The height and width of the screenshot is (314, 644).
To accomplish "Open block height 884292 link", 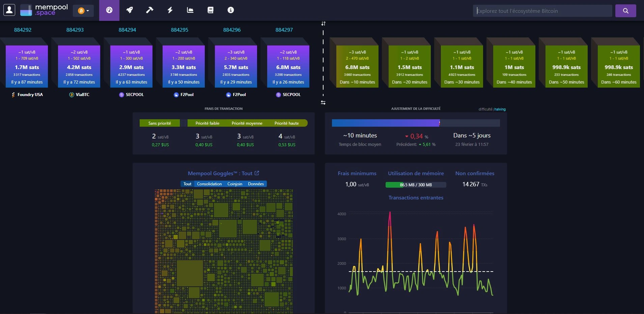I will (x=23, y=30).
